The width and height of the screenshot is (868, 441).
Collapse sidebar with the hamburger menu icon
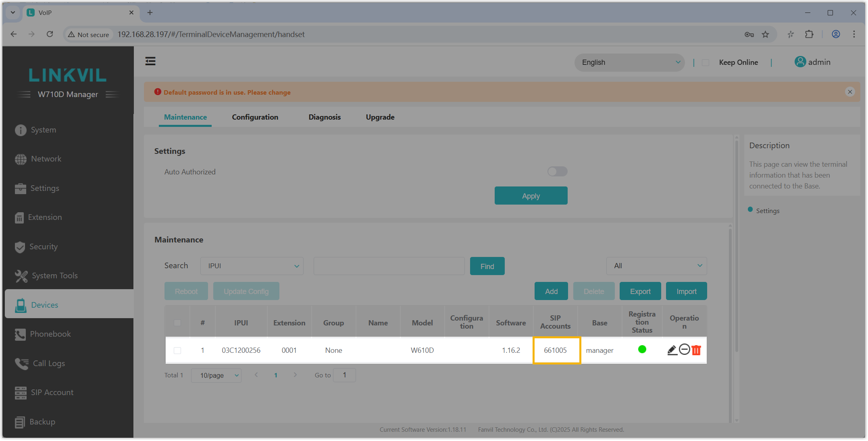click(x=150, y=61)
